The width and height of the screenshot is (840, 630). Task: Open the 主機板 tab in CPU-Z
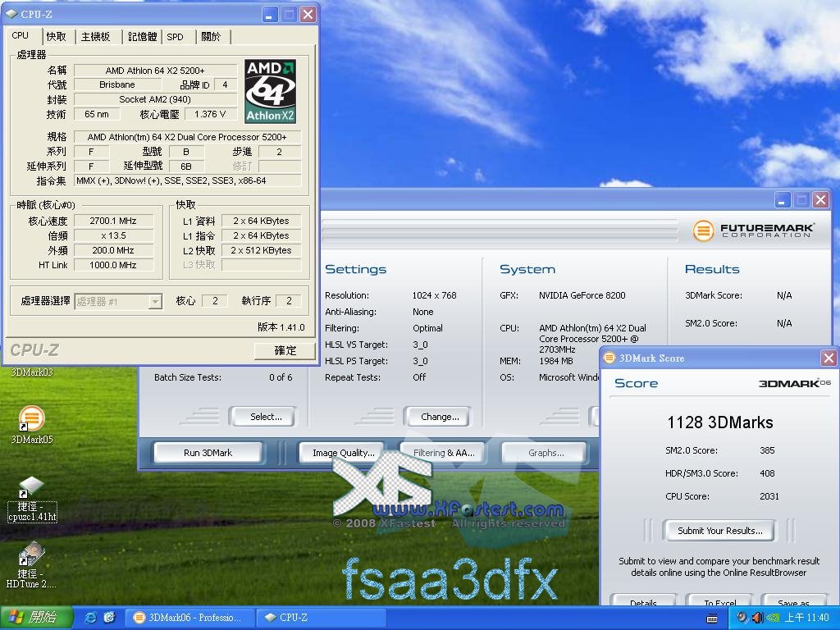point(95,37)
